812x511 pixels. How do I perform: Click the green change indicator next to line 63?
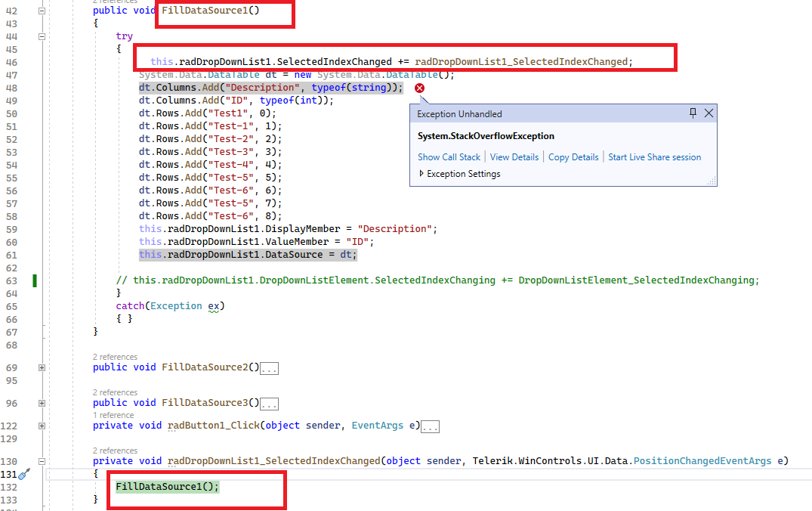click(x=34, y=280)
